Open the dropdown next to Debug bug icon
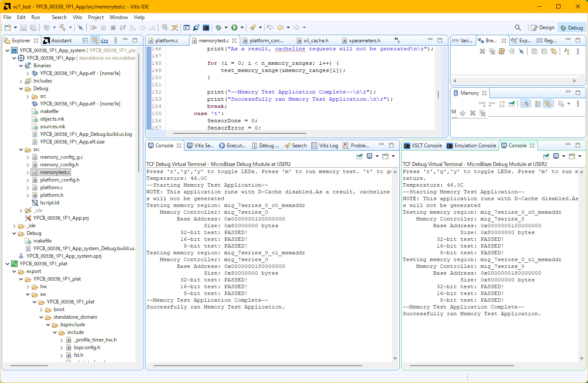 tap(226, 28)
